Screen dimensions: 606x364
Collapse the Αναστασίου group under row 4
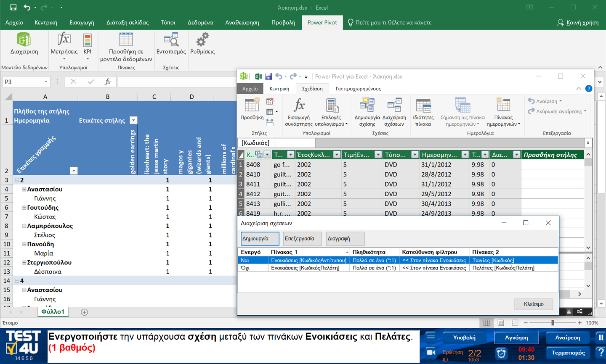(x=24, y=189)
